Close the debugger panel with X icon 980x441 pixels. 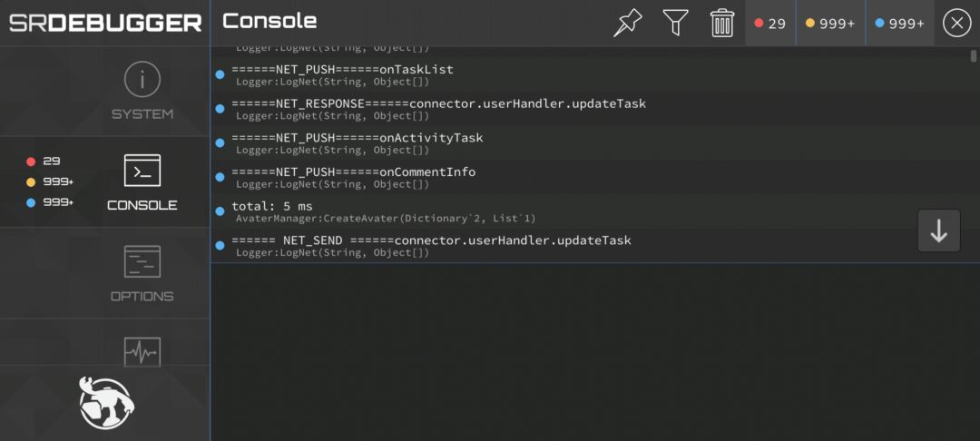click(x=957, y=23)
